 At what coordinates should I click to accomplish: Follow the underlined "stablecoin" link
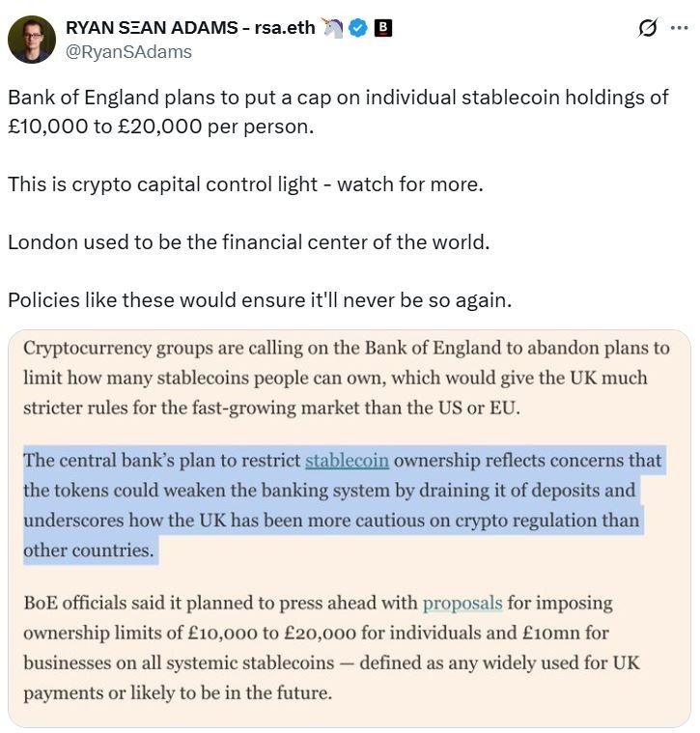(347, 460)
